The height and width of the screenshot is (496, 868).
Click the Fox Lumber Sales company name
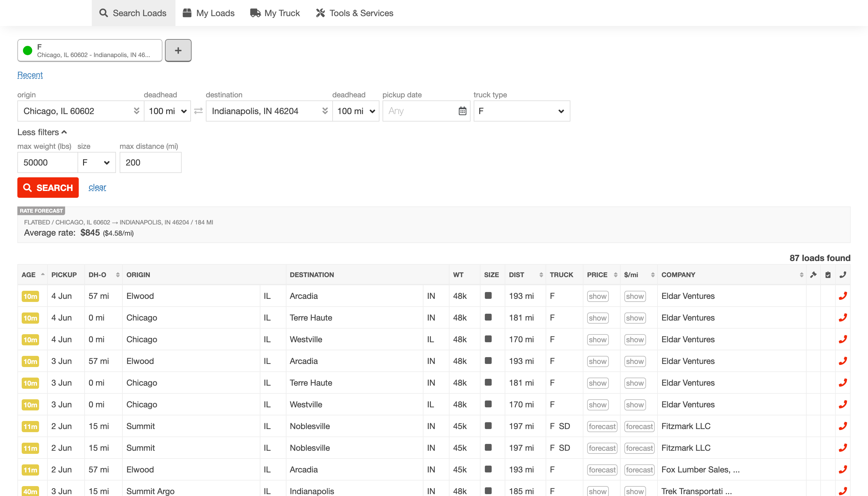(x=700, y=470)
